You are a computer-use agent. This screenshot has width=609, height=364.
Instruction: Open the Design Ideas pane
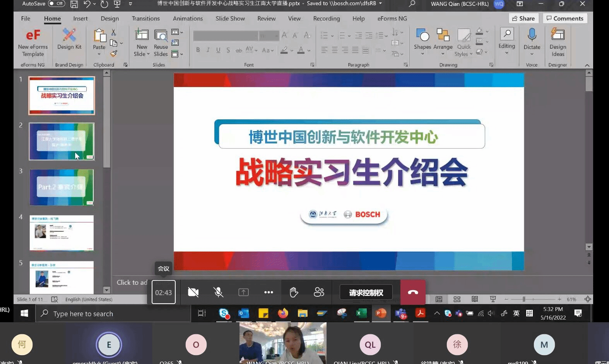click(x=558, y=39)
